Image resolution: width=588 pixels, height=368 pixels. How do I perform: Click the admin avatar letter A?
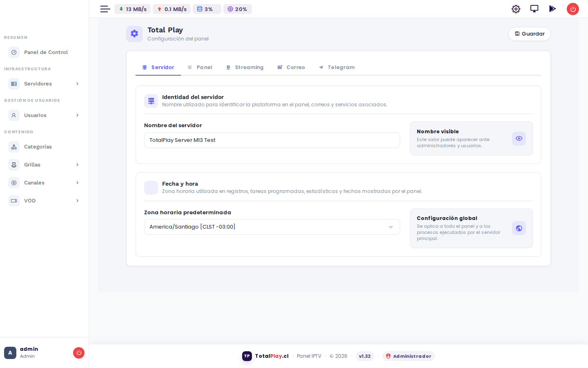coord(10,353)
